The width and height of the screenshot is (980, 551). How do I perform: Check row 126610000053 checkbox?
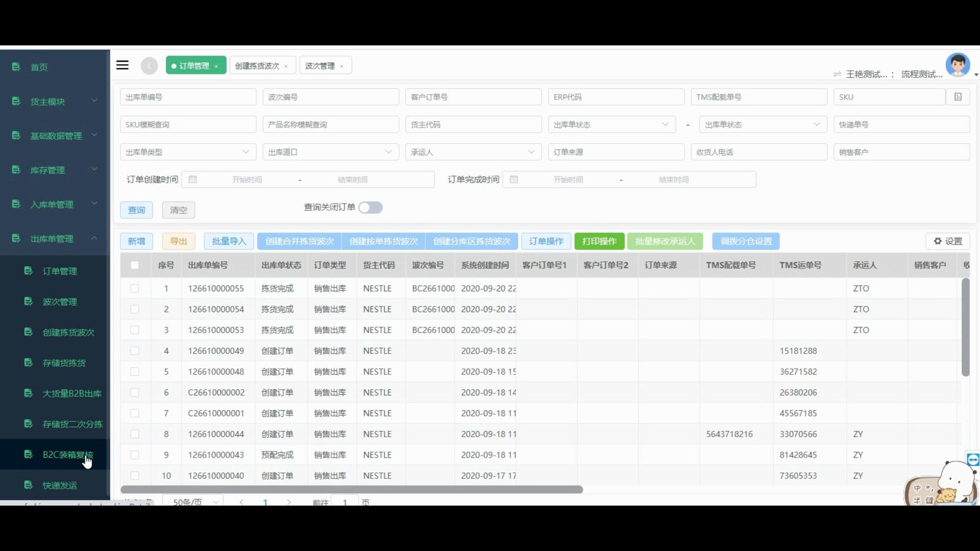point(135,330)
